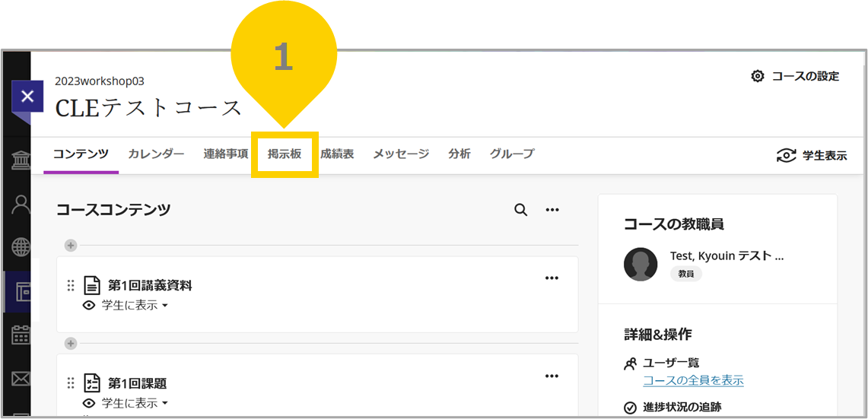Toggle visibility eye for 第1回課題
The width and height of the screenshot is (868, 419).
point(88,403)
